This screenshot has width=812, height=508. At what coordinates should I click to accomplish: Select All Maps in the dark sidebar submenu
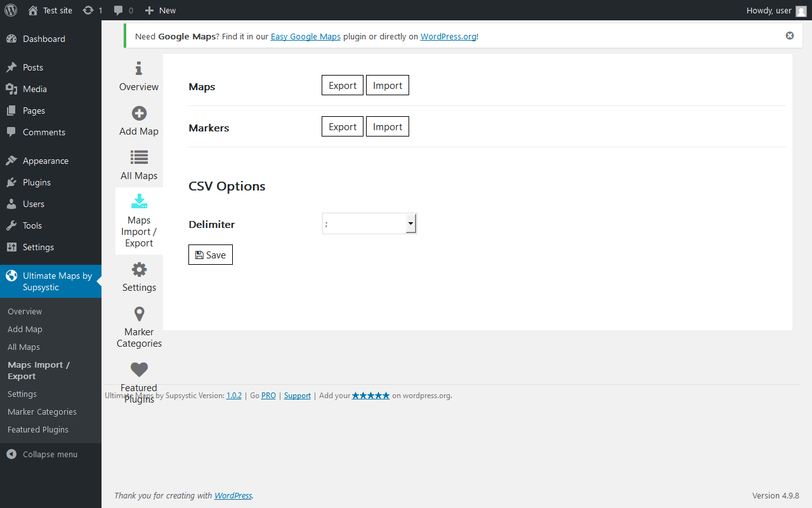23,347
